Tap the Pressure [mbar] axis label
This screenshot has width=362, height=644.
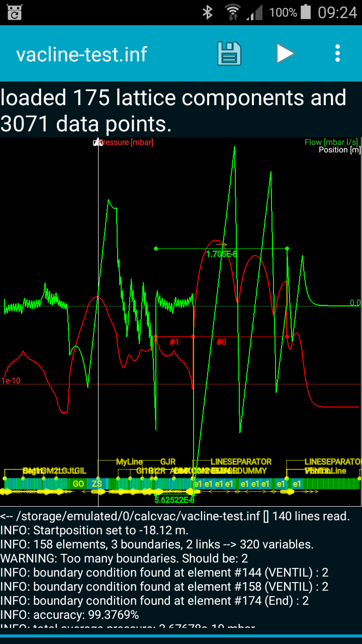click(126, 142)
